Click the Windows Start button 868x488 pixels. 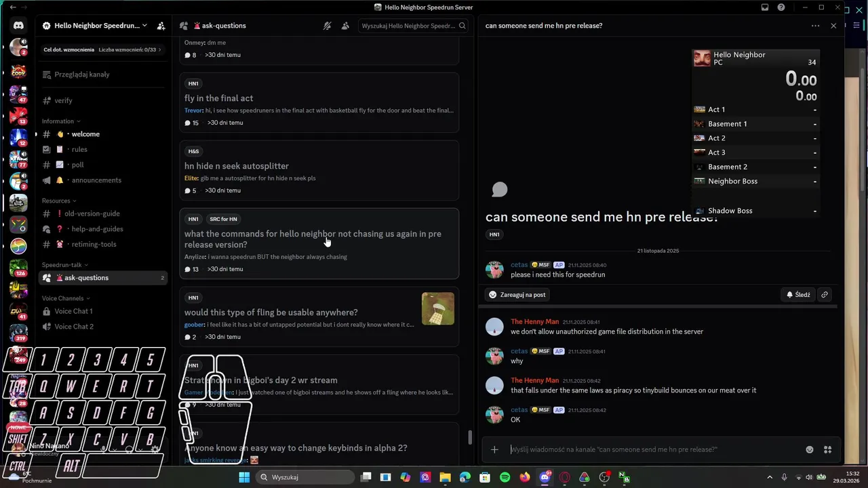click(x=244, y=477)
